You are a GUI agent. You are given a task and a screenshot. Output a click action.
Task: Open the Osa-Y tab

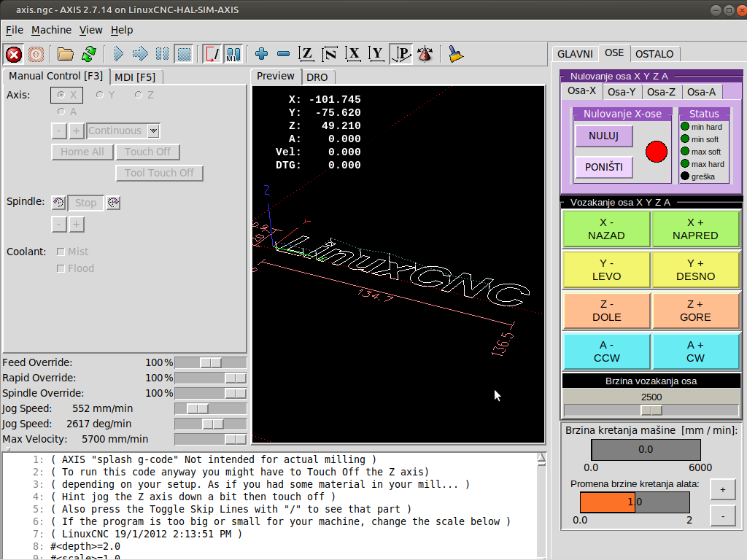click(x=622, y=92)
